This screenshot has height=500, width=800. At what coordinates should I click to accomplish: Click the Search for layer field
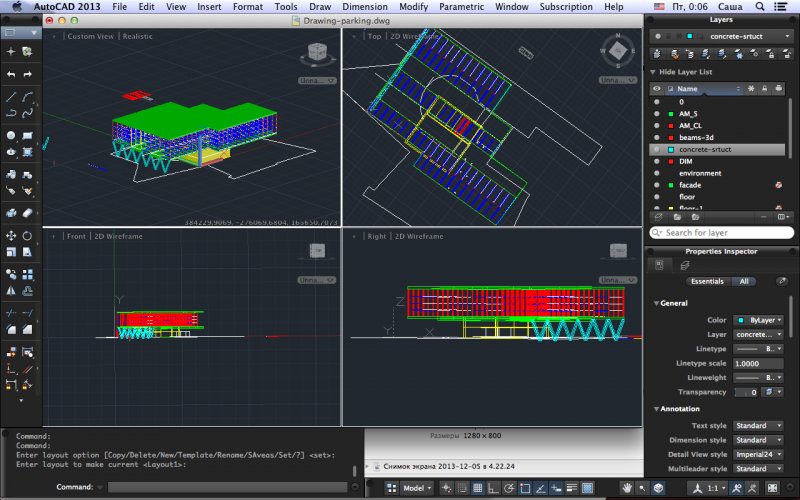pos(720,233)
